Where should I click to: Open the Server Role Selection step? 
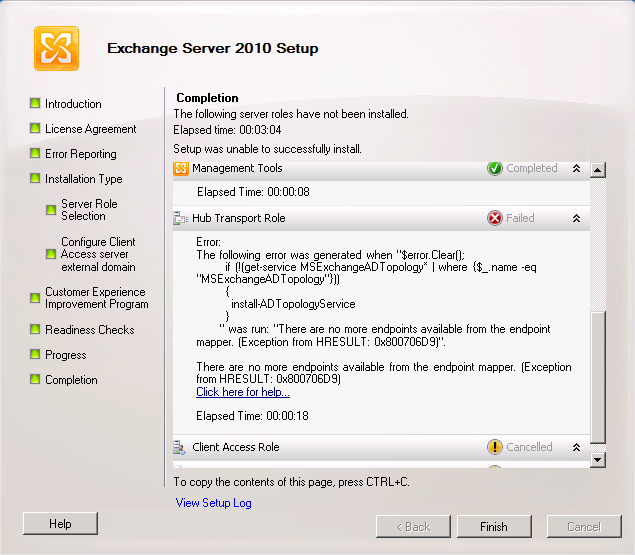point(89,210)
